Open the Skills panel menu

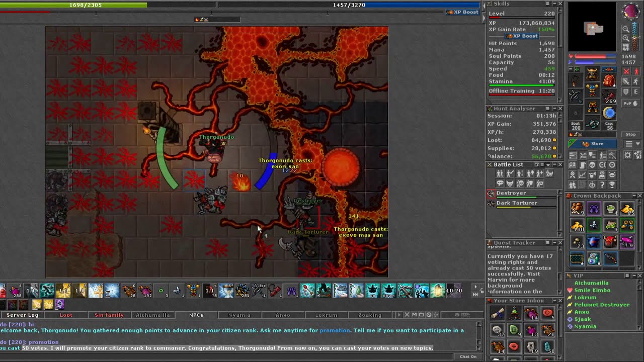point(548,4)
